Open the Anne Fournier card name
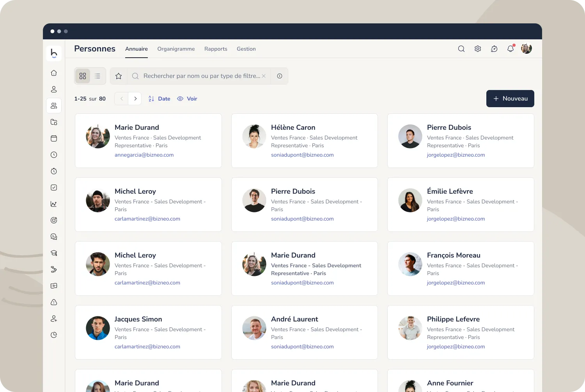This screenshot has width=585, height=392. coord(450,383)
